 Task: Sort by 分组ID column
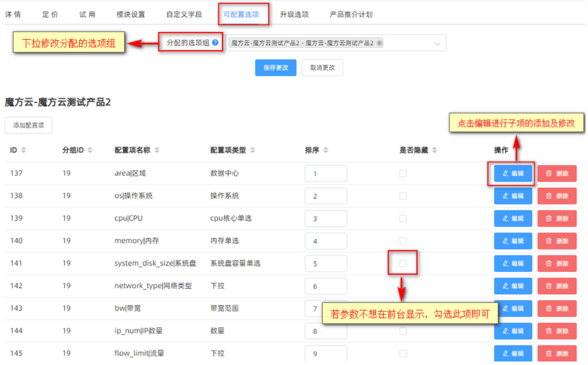pos(90,150)
